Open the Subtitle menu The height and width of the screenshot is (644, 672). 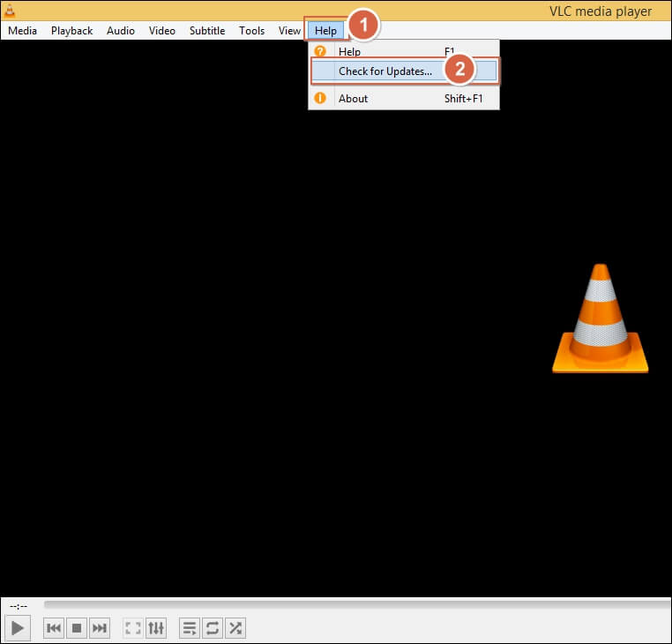[207, 31]
